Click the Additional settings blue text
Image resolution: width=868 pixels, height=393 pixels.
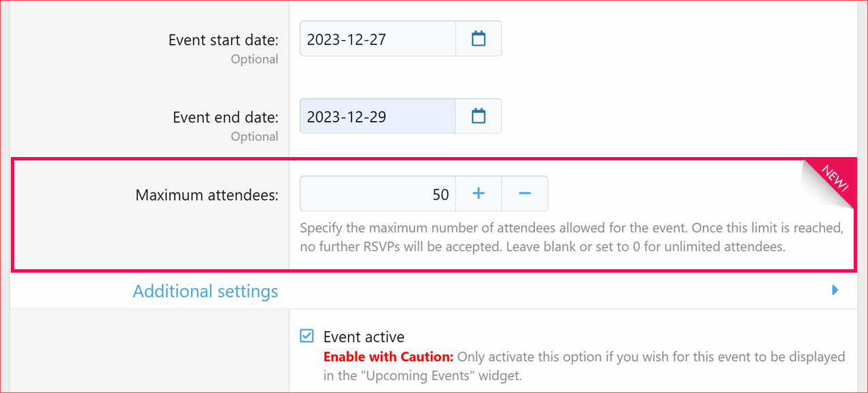[205, 290]
